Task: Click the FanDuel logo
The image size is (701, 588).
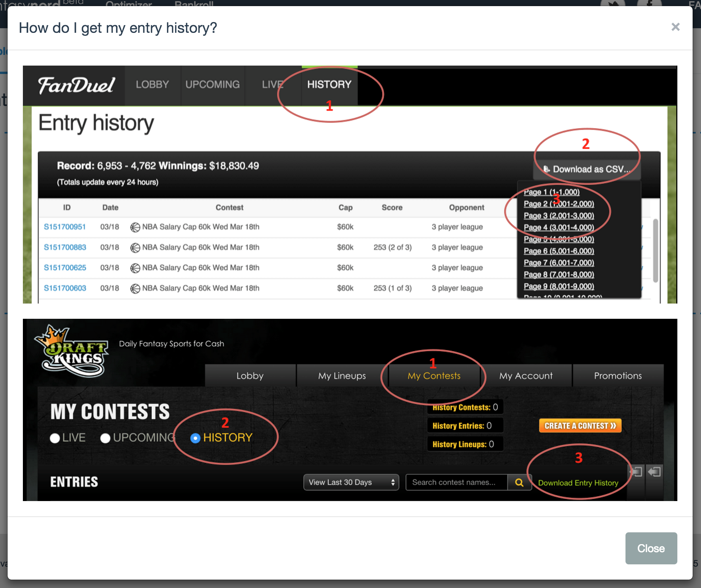Action: [76, 85]
